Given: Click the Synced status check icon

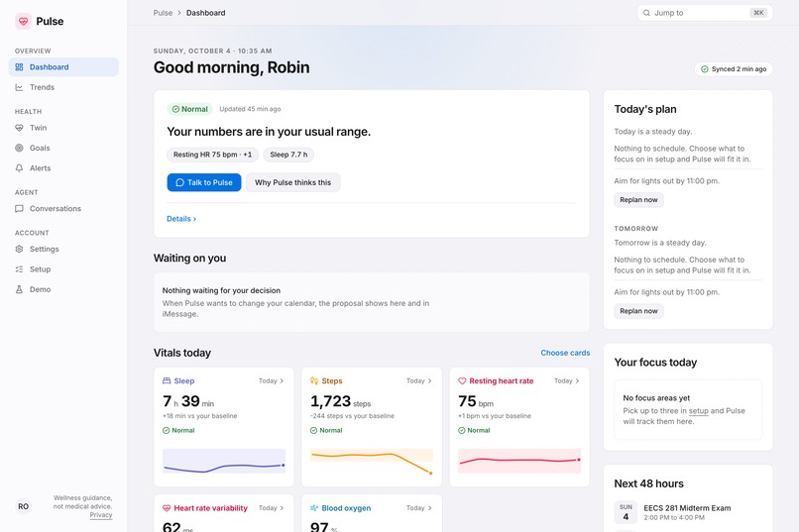Looking at the screenshot, I should [x=704, y=69].
